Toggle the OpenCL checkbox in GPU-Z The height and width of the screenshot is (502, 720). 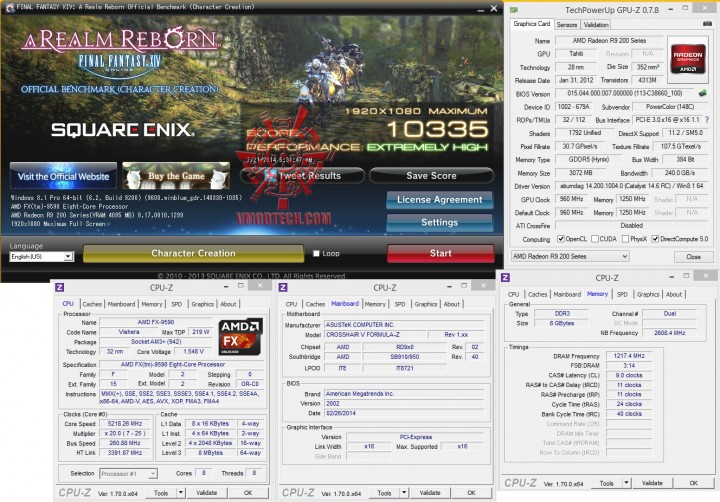pos(561,239)
